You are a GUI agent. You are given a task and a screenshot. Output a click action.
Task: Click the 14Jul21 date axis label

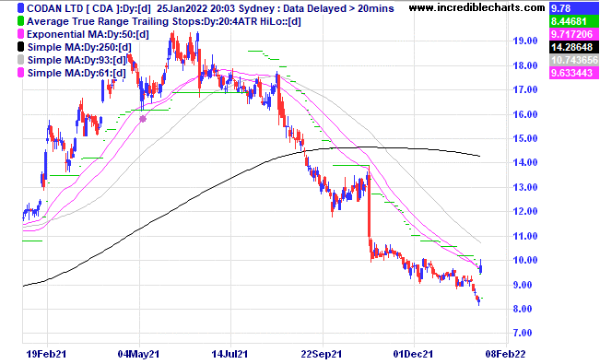click(x=229, y=354)
